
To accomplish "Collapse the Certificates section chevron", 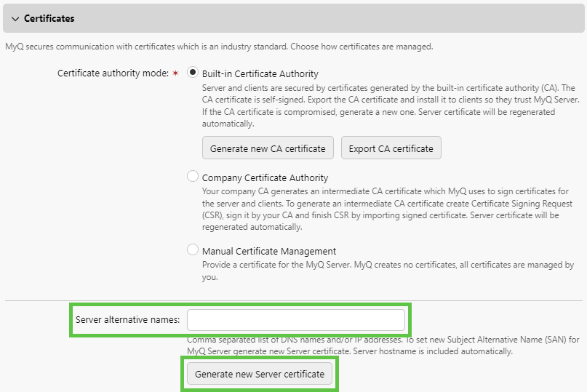I will point(15,18).
